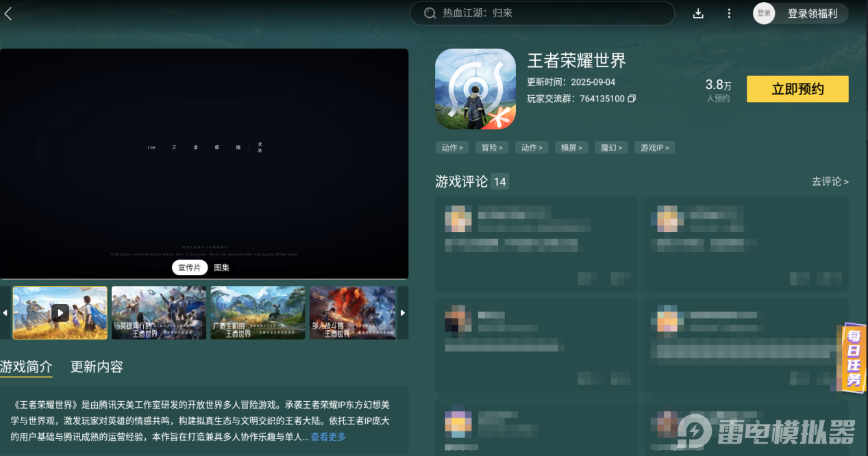Screen dimensions: 868x456
Task: Open the 去评论 comments page
Action: pos(830,181)
